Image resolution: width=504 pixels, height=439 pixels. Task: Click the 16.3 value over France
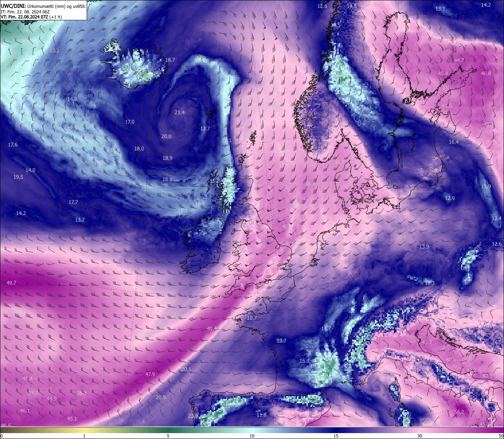[304, 361]
